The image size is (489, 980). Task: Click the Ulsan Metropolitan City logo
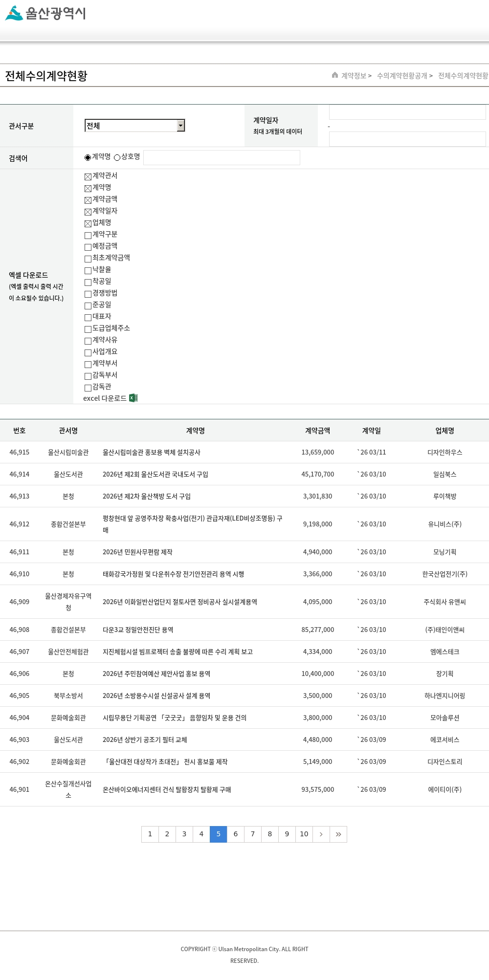pyautogui.click(x=45, y=13)
